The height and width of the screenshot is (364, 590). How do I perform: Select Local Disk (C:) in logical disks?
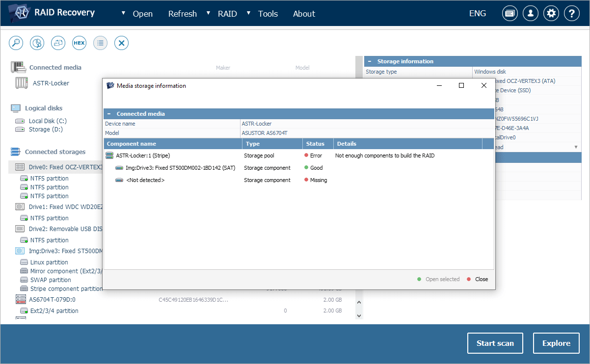[48, 121]
